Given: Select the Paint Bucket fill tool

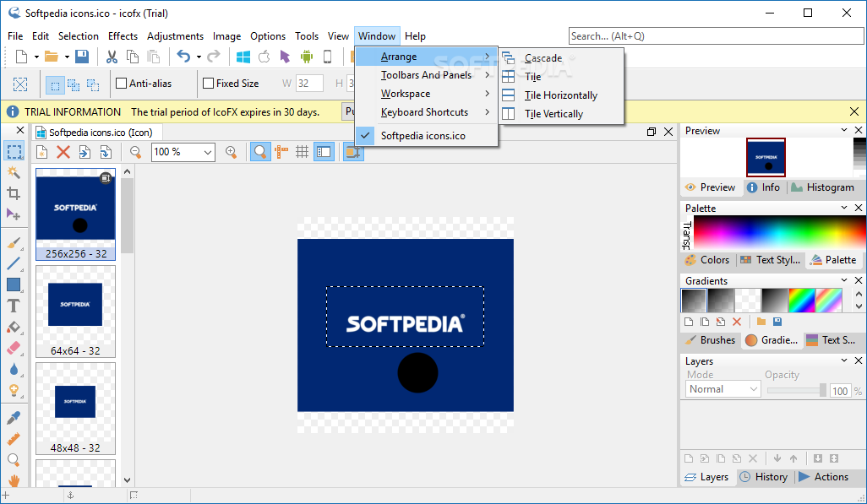Looking at the screenshot, I should pyautogui.click(x=14, y=328).
